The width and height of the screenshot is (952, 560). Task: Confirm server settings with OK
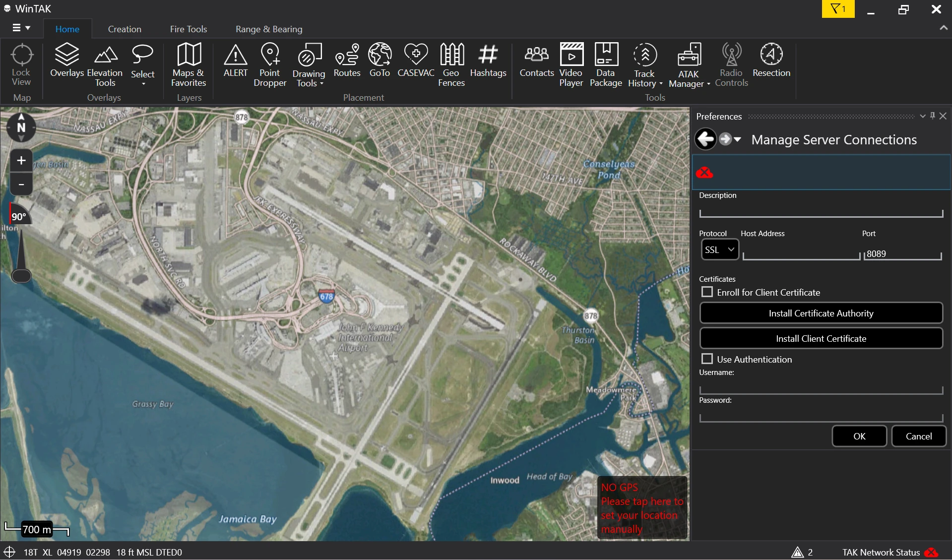click(859, 436)
